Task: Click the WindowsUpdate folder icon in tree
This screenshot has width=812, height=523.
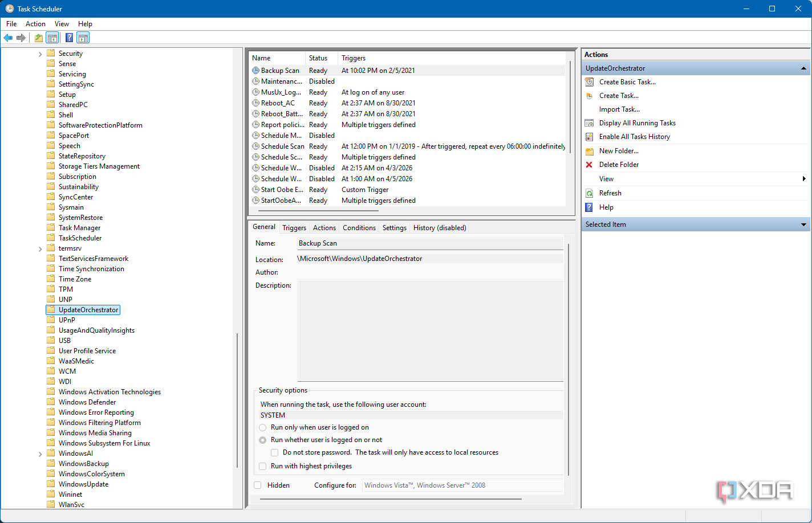Action: coord(51,484)
